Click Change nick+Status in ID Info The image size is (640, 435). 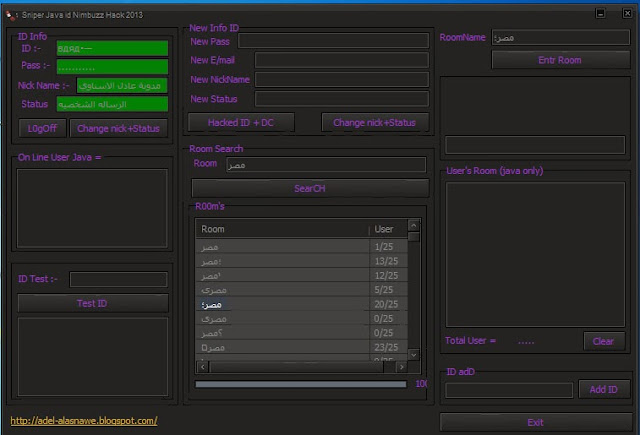click(118, 129)
